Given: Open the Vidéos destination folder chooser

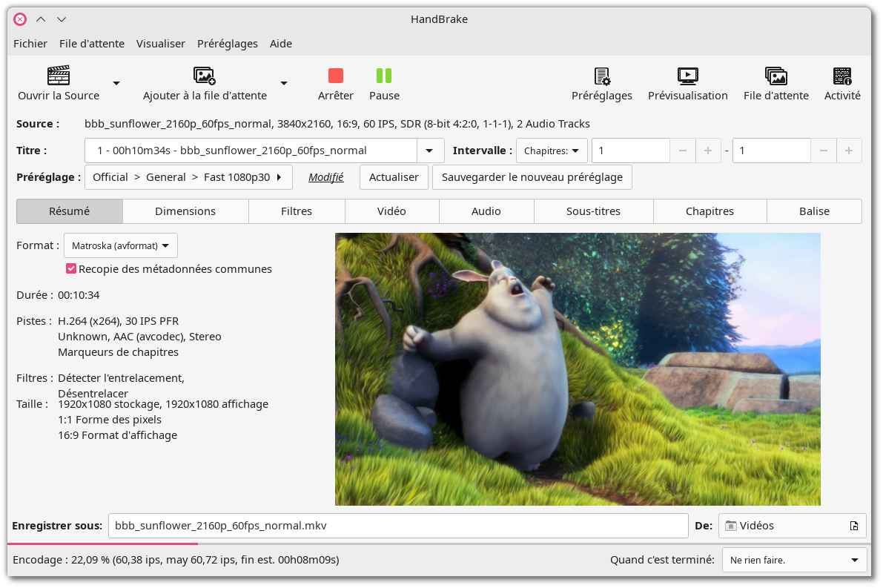Looking at the screenshot, I should coord(792,526).
